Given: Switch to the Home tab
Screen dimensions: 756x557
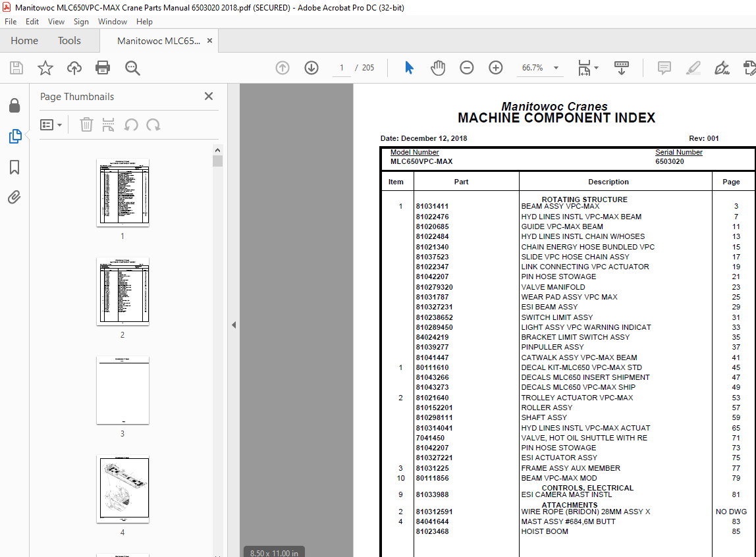Looking at the screenshot, I should 24,41.
